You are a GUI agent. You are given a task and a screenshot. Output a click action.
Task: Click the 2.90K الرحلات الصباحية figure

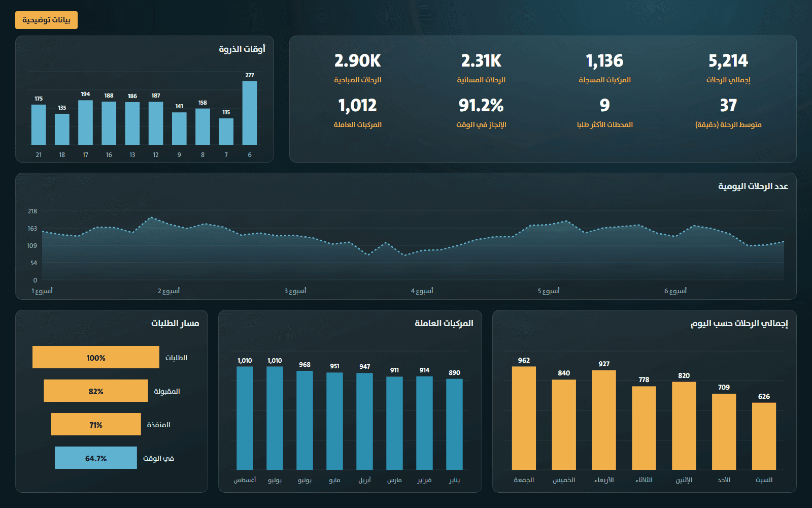click(357, 61)
